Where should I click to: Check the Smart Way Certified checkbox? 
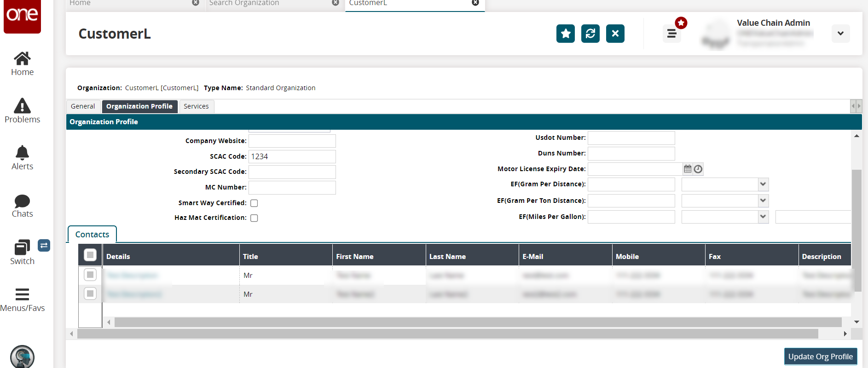point(254,203)
